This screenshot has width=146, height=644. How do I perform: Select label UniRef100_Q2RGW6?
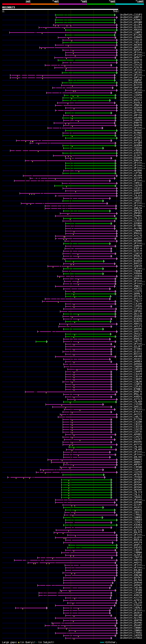pyautogui.click(x=131, y=502)
